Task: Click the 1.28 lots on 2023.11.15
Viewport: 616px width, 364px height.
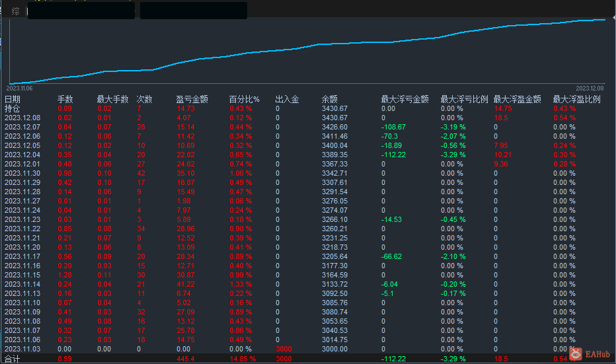Action: click(65, 275)
